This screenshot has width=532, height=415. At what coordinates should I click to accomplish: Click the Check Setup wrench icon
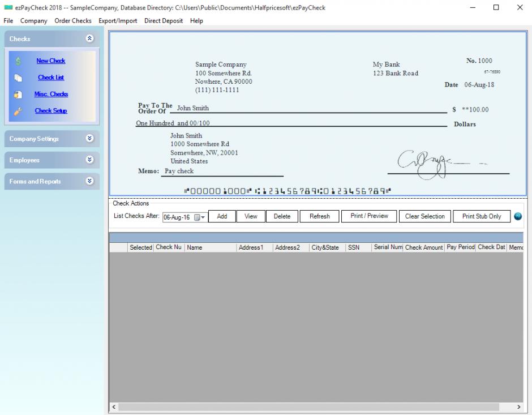18,111
